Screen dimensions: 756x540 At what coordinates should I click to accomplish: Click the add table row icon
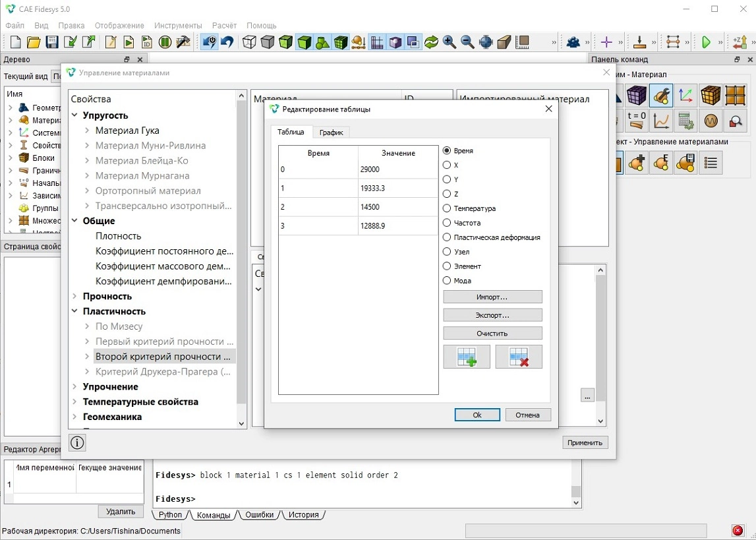pyautogui.click(x=467, y=357)
